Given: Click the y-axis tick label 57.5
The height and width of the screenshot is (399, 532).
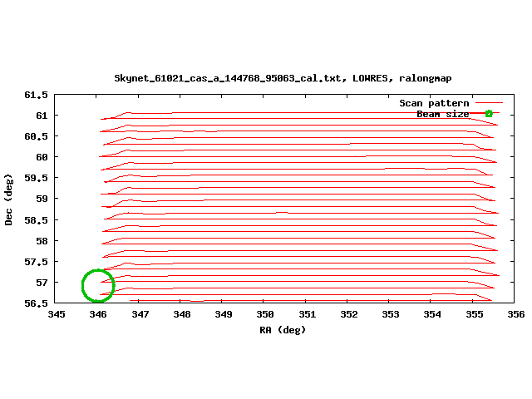Looking at the screenshot, I should point(37,262).
